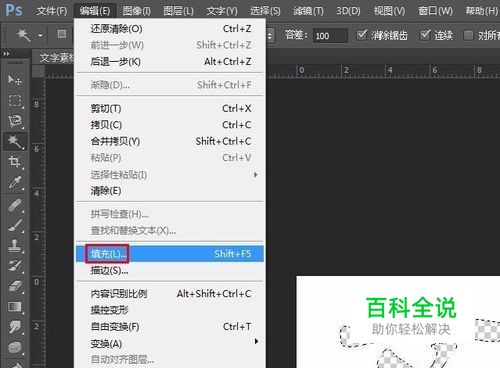Close the open 编辑(E) menu

click(x=95, y=11)
